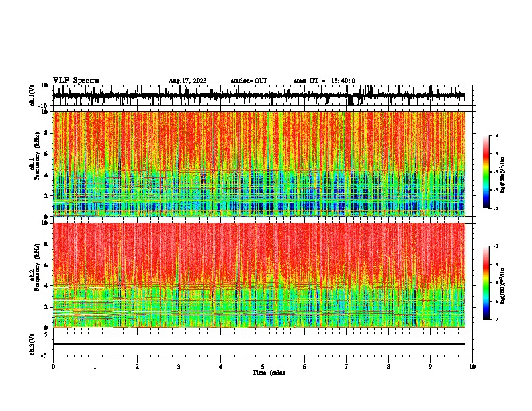Click time axis tick label '3'
Image resolution: width=532 pixels, height=411 pixels.
(x=179, y=367)
